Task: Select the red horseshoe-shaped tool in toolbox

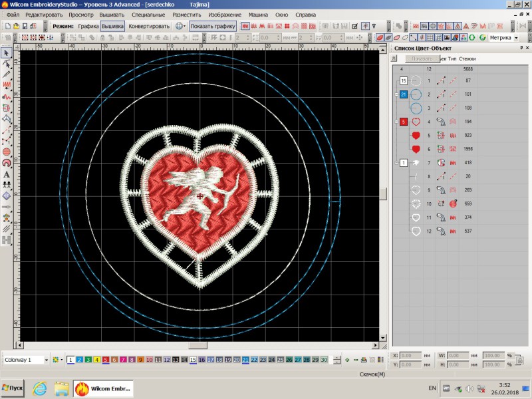Action: 7,163
